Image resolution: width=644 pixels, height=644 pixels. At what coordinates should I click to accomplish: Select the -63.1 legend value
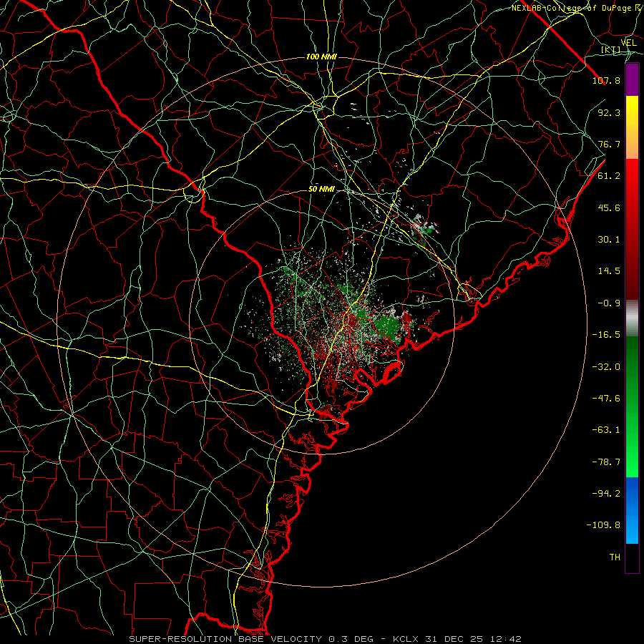click(606, 430)
